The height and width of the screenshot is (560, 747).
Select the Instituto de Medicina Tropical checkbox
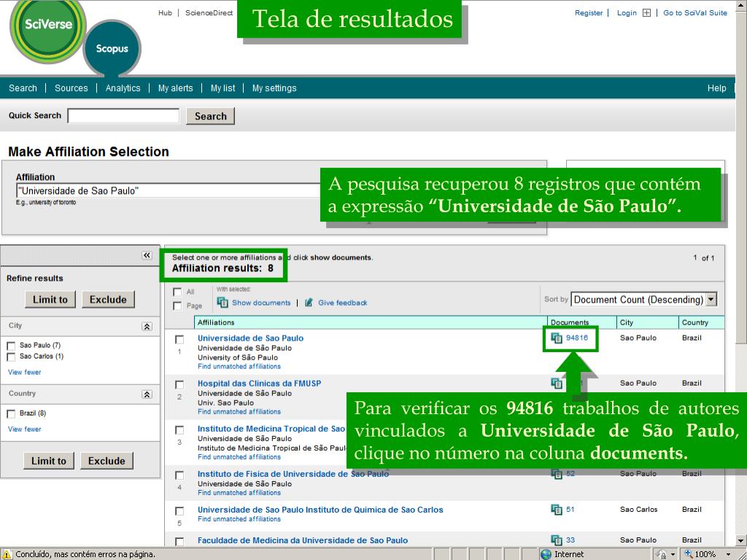tap(179, 430)
